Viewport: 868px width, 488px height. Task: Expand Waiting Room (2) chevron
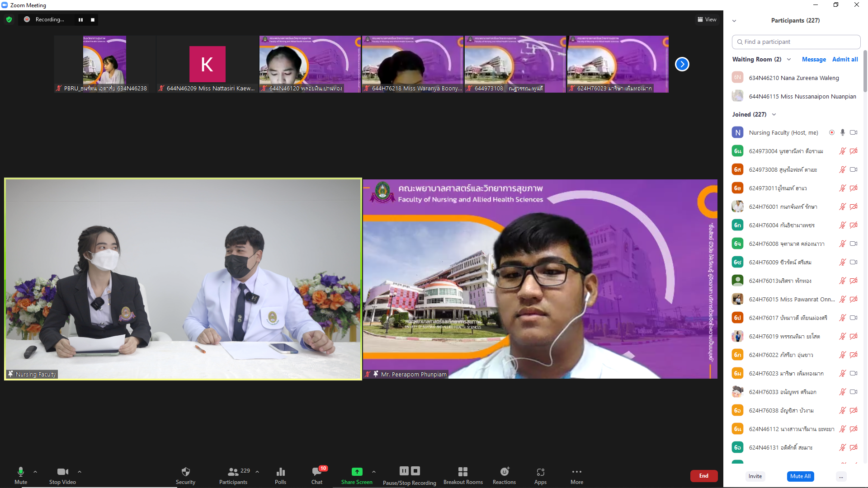[x=789, y=60]
